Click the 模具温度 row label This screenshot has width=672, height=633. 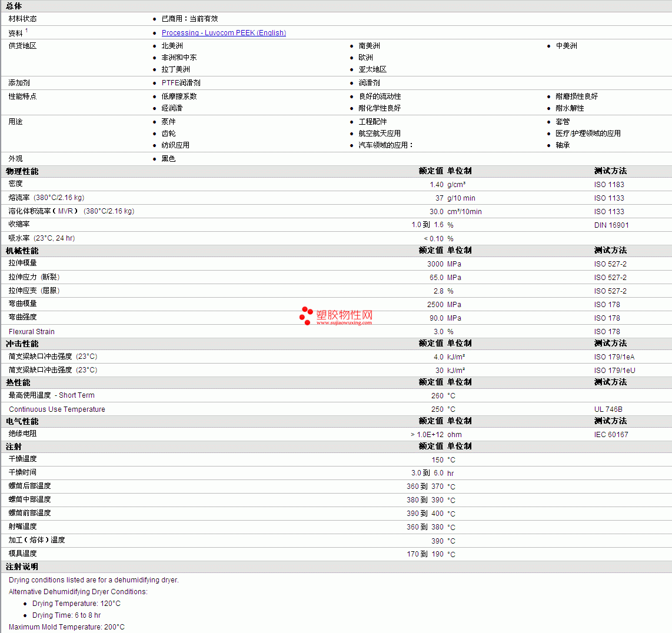point(23,554)
